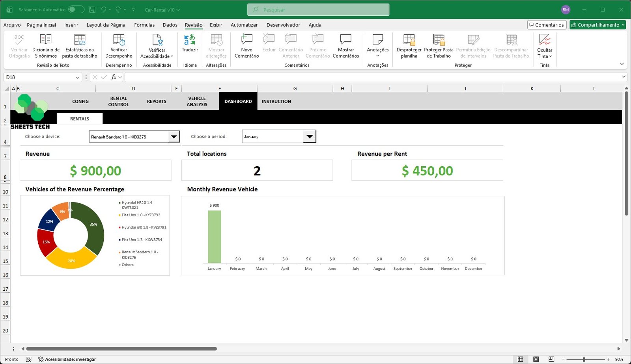Insert a Novo Comentário
The width and height of the screenshot is (631, 364).
pyautogui.click(x=246, y=45)
